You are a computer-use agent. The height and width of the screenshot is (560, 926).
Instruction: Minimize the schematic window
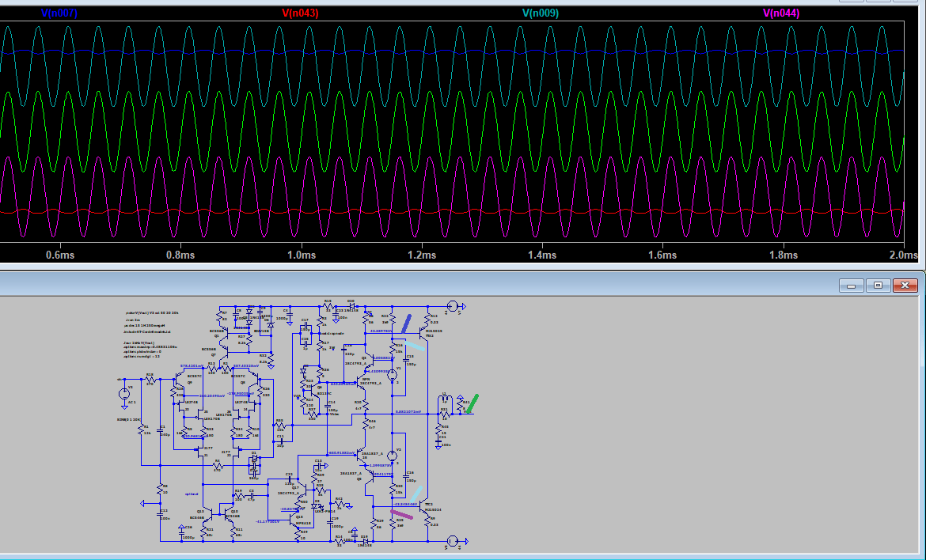pyautogui.click(x=851, y=286)
